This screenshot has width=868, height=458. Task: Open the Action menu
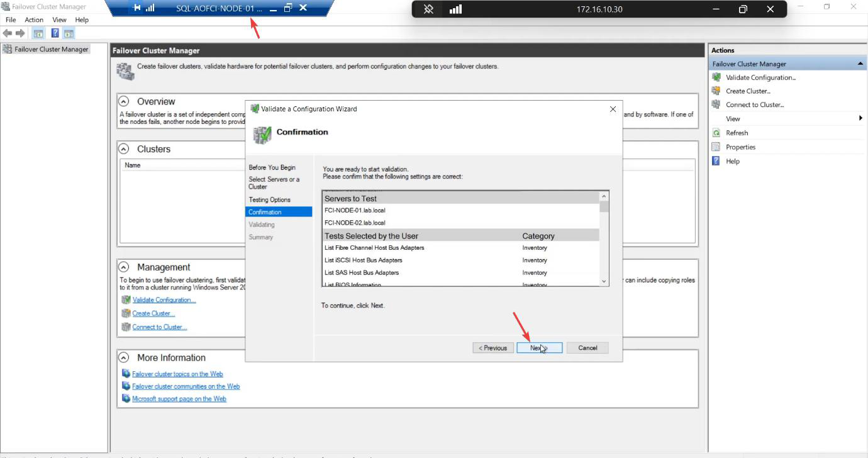[34, 20]
